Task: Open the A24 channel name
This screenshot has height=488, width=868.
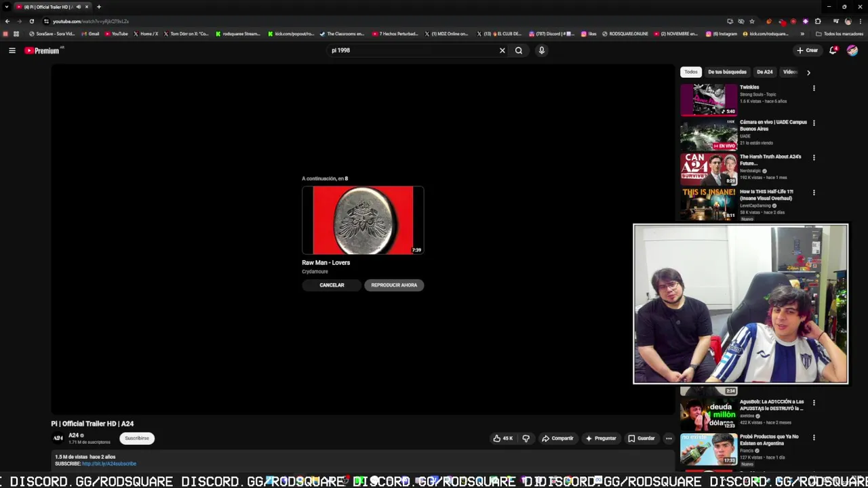Action: [73, 435]
